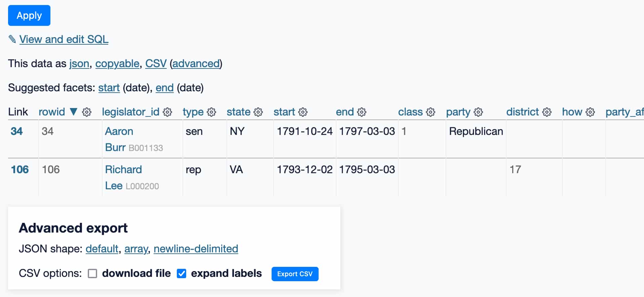View this data as json
644x297 pixels.
pos(79,63)
